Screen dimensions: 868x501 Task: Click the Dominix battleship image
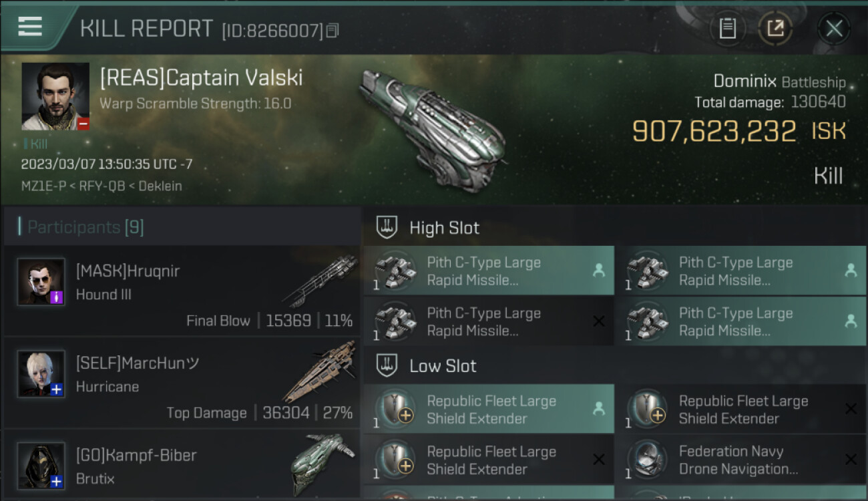[x=431, y=126]
